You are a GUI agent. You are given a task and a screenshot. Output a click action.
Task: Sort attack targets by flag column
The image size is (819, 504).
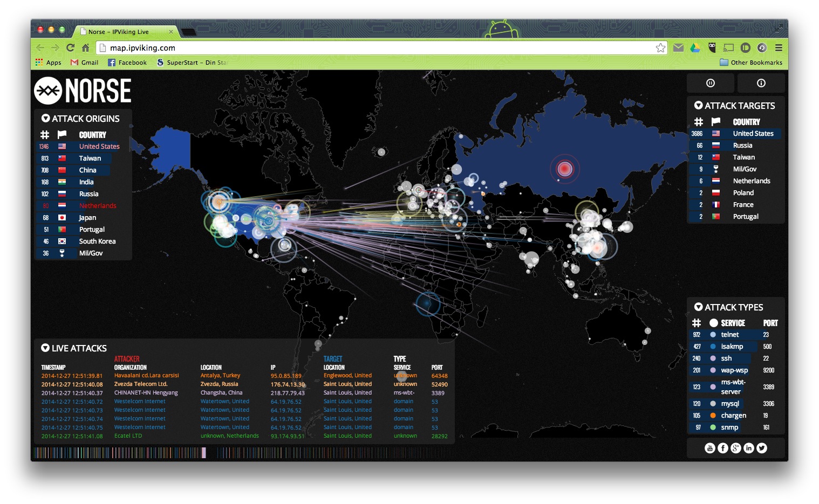716,121
